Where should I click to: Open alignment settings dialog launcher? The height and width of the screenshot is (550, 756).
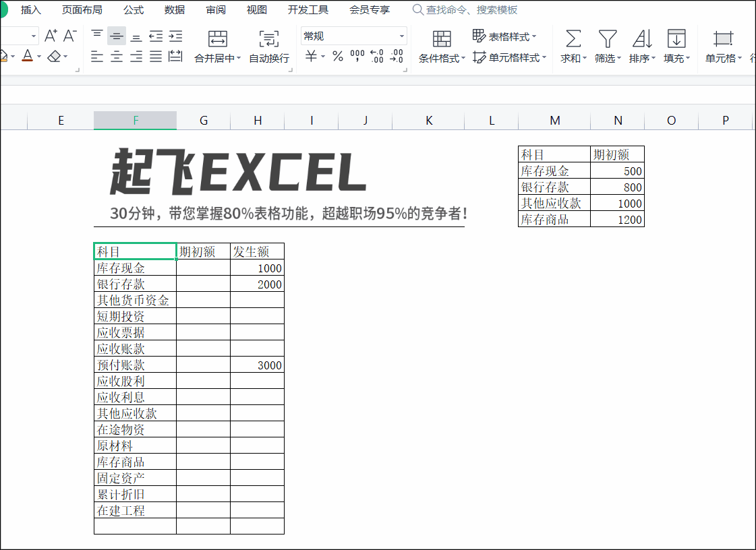290,70
